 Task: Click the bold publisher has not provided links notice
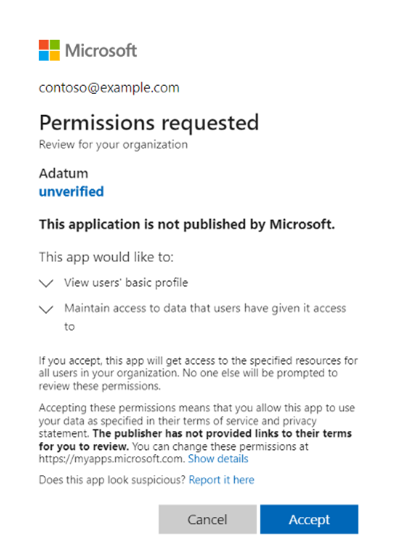coord(195,440)
